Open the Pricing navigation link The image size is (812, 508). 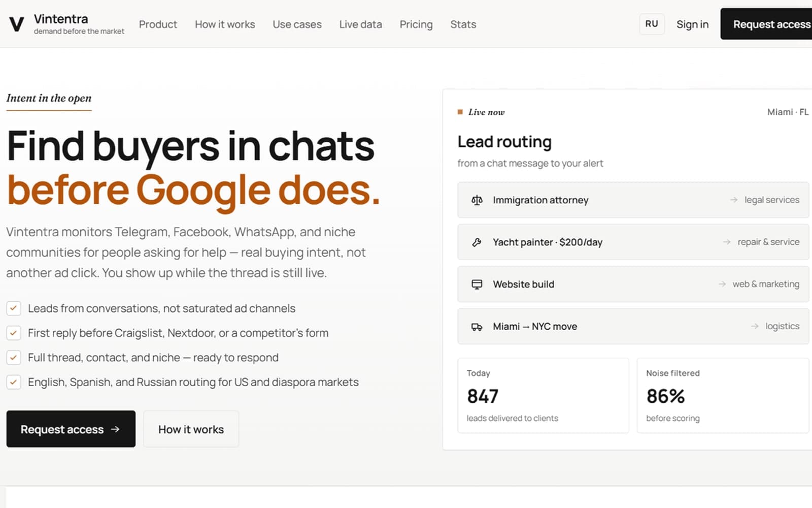click(416, 24)
